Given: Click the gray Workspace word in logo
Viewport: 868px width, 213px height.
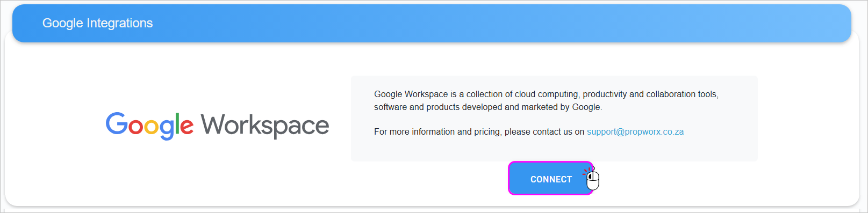Looking at the screenshot, I should 265,126.
